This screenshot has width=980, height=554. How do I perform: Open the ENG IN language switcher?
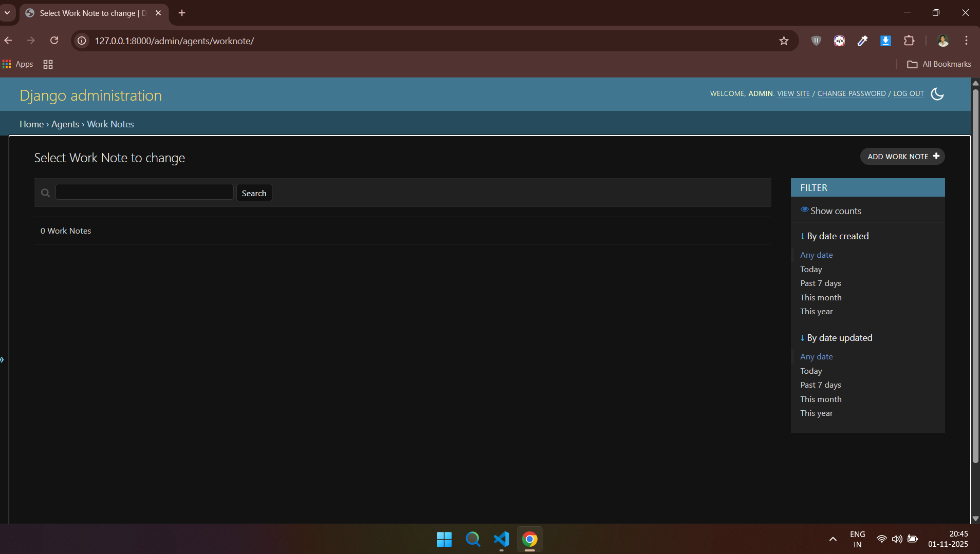(857, 539)
